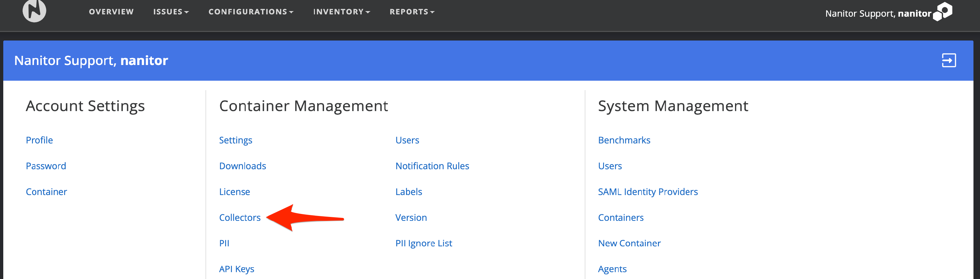Screen dimensions: 980x279
Task: Expand the Inventory dropdown menu
Action: coord(341,12)
